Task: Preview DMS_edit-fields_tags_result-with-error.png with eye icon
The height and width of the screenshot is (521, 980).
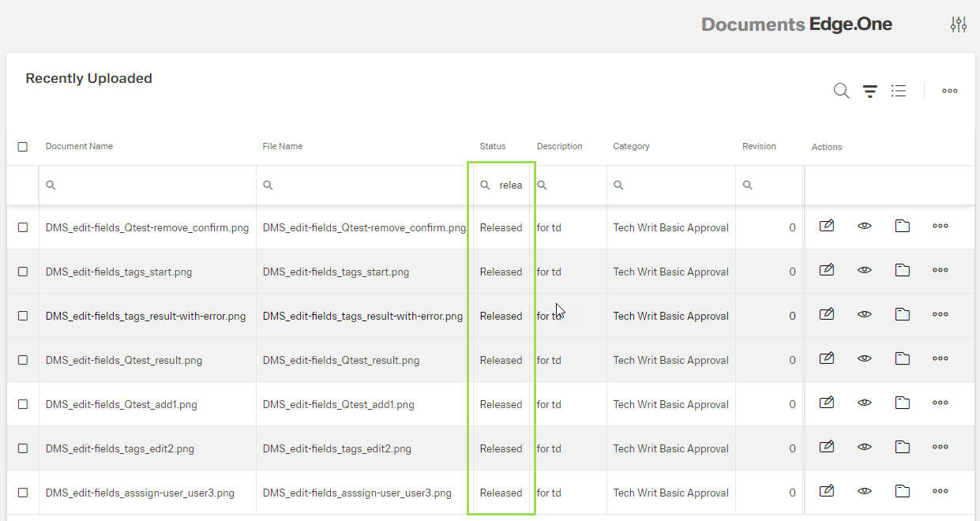Action: click(x=864, y=315)
